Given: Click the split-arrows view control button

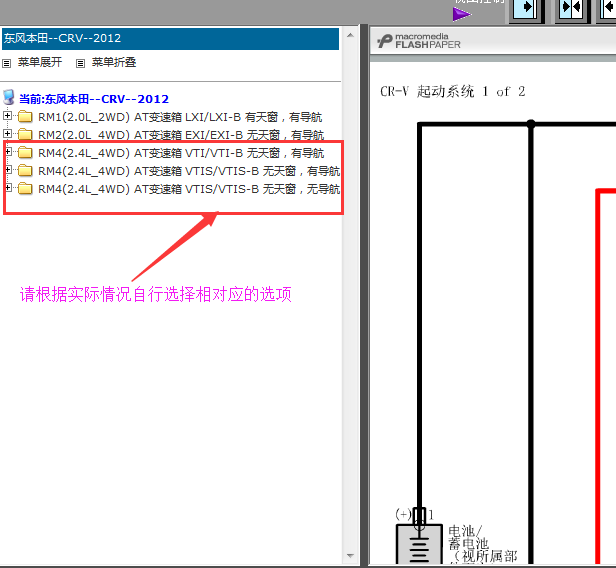Looking at the screenshot, I should 572,9.
